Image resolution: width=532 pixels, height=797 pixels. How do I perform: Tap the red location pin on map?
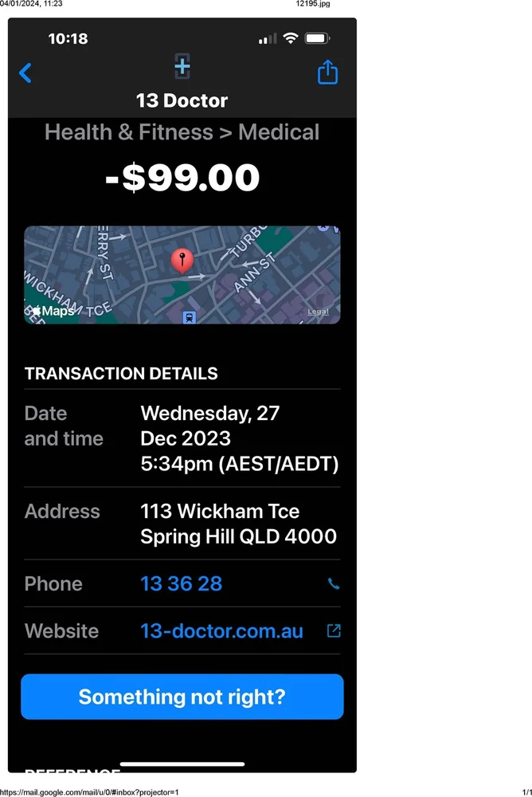tap(182, 261)
